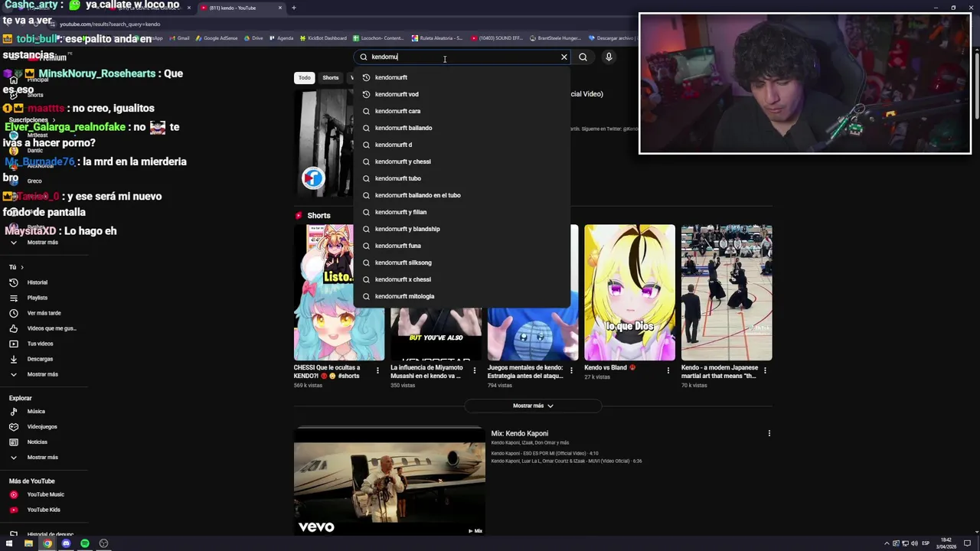Pick the 'kendomurft cara' suggestion
The width and height of the screenshot is (980, 551).
pyautogui.click(x=462, y=111)
